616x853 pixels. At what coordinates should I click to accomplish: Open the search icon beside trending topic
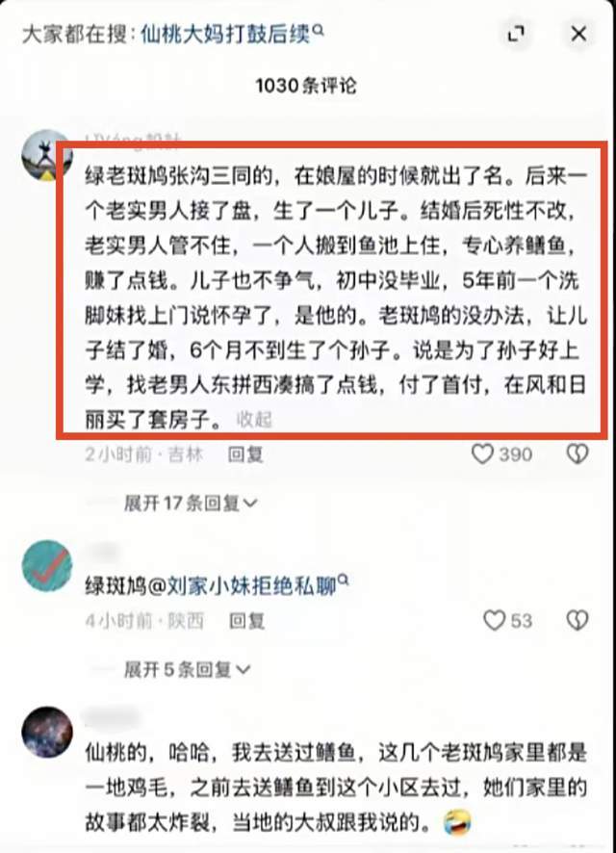[x=319, y=31]
